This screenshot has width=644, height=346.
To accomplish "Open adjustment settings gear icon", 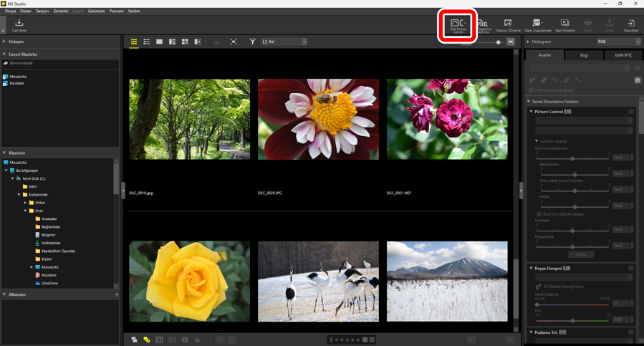I will point(638,80).
